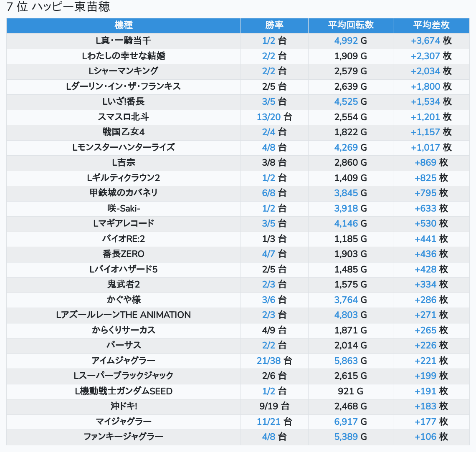Viewport: 476px width, 452px height.
Task: Select Lモンスターハンターライズ name cell
Action: click(124, 147)
